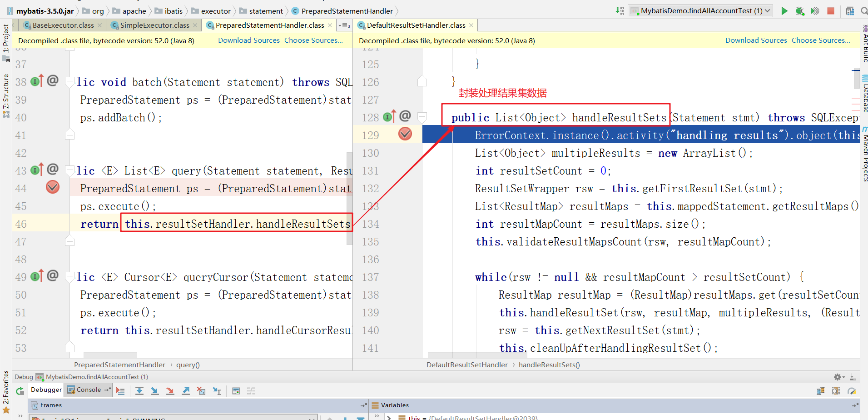The image size is (868, 420).
Task: Collapse the handleResultSets method fold on line 128
Action: coord(422,117)
